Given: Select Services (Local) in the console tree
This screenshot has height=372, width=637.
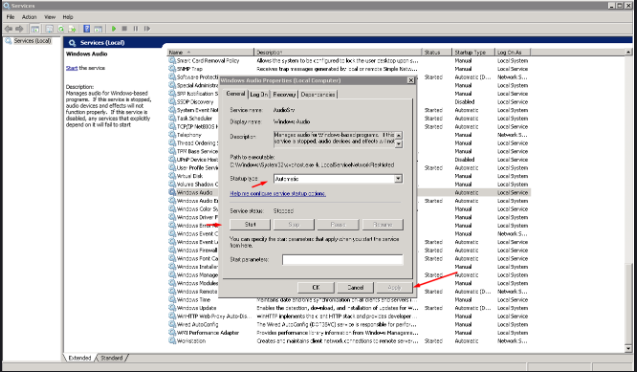Looking at the screenshot, I should (x=32, y=41).
